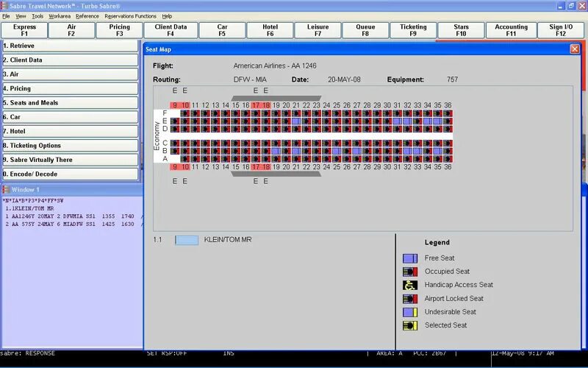Click the Handicap Access Seat legend icon
This screenshot has width=588, height=368.
(x=410, y=285)
